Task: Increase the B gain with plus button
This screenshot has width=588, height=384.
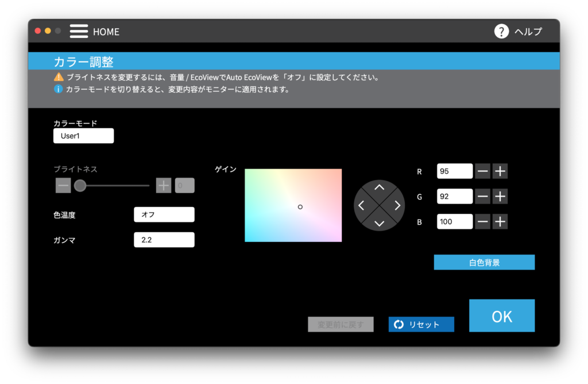Action: tap(500, 222)
